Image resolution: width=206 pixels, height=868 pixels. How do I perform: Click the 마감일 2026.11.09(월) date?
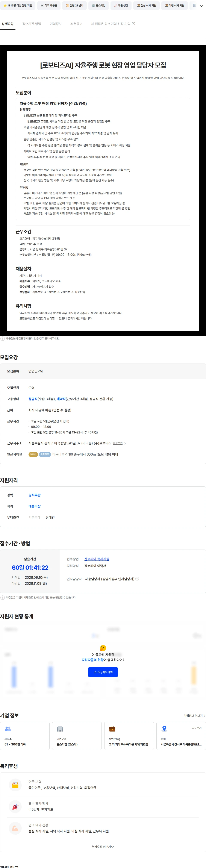36,584
